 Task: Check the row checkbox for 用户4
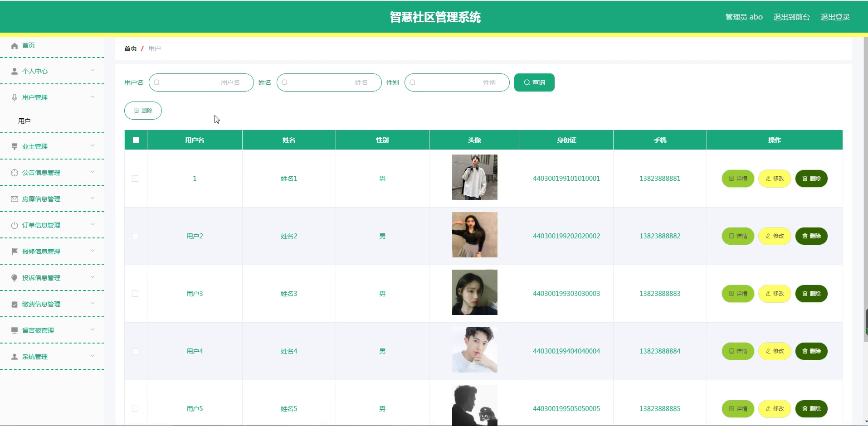pyautogui.click(x=135, y=351)
